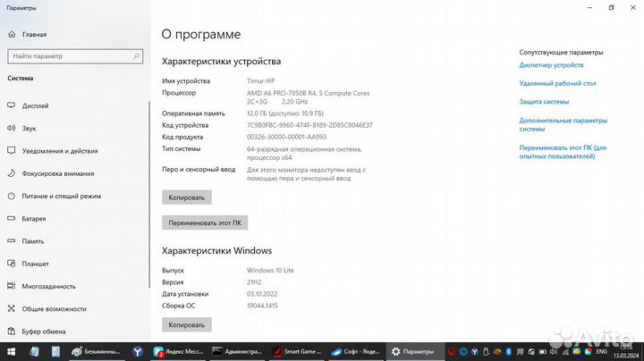Switch input language via ENG indicator
644x361 pixels.
click(601, 351)
